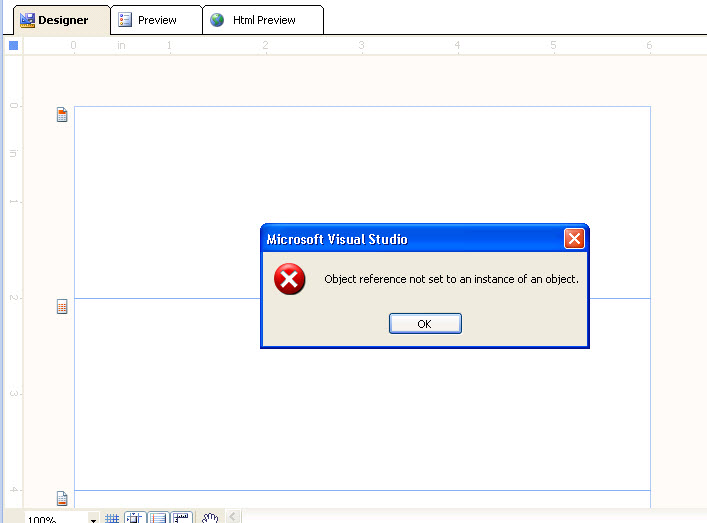
Task: Open the Html Preview tab
Action: (263, 20)
